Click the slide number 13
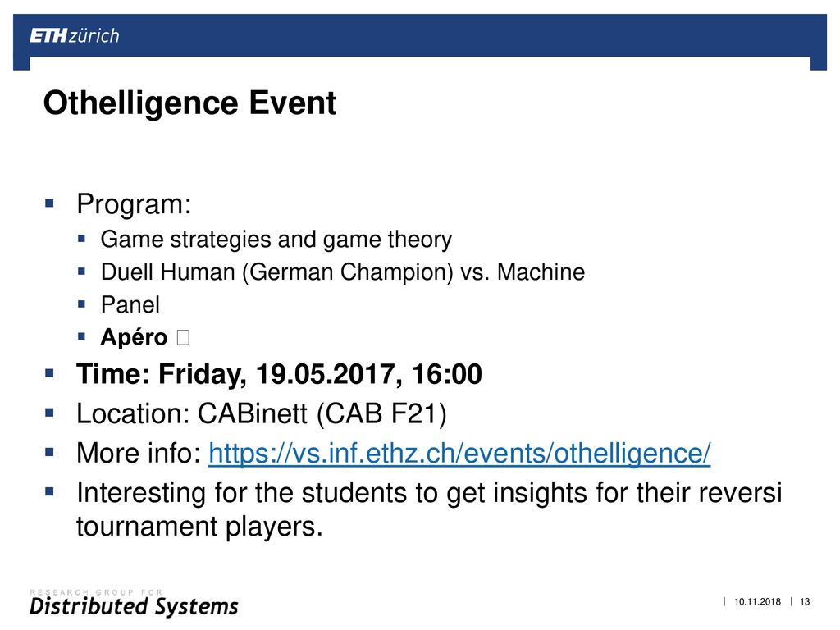 click(x=805, y=601)
